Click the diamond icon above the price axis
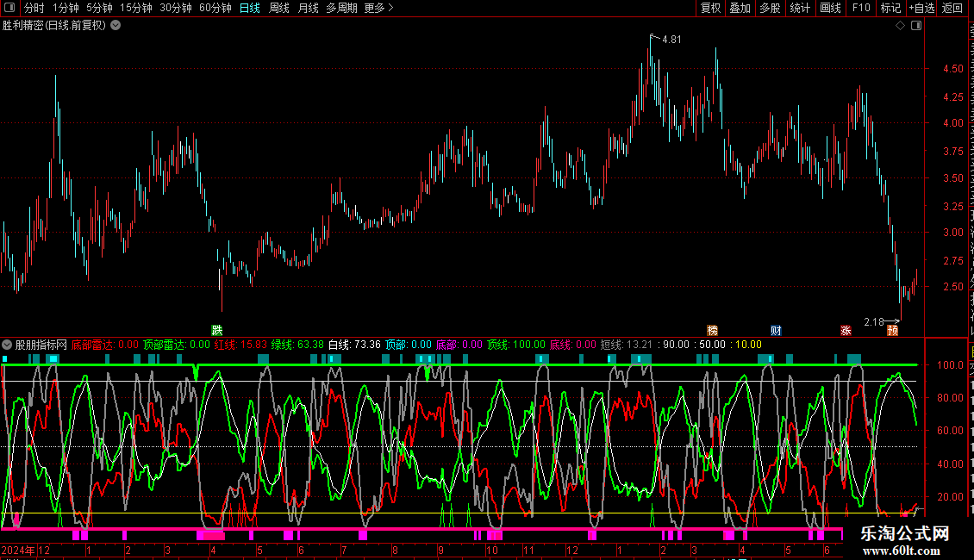This screenshot has width=974, height=560. (x=900, y=26)
